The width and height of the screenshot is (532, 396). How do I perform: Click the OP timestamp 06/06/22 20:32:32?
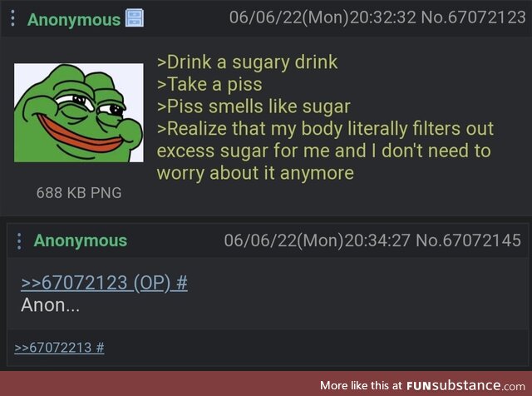(x=323, y=17)
